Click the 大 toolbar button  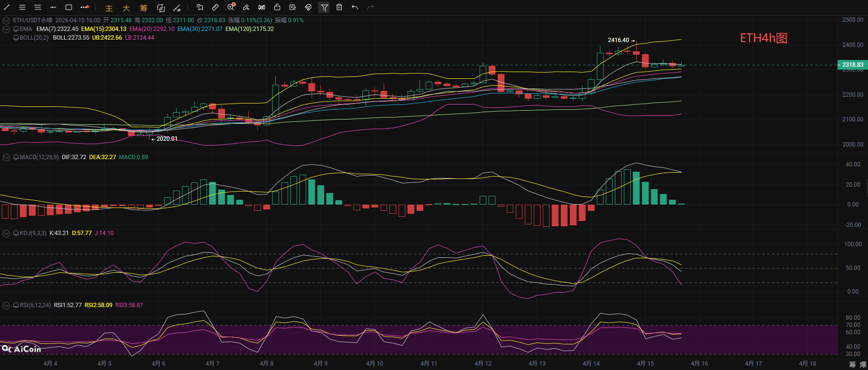126,8
